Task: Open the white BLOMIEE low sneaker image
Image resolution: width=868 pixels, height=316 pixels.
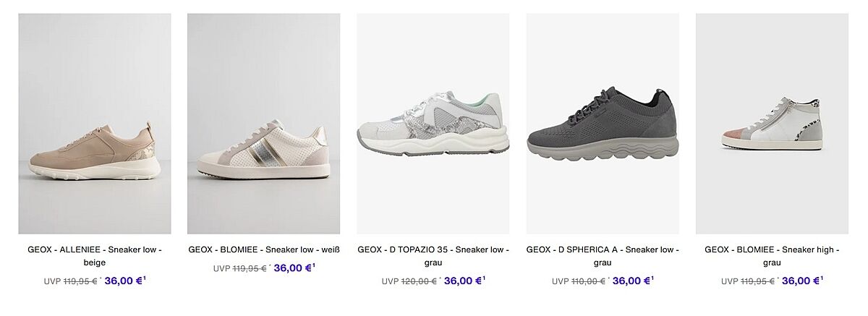Action: coord(264,124)
